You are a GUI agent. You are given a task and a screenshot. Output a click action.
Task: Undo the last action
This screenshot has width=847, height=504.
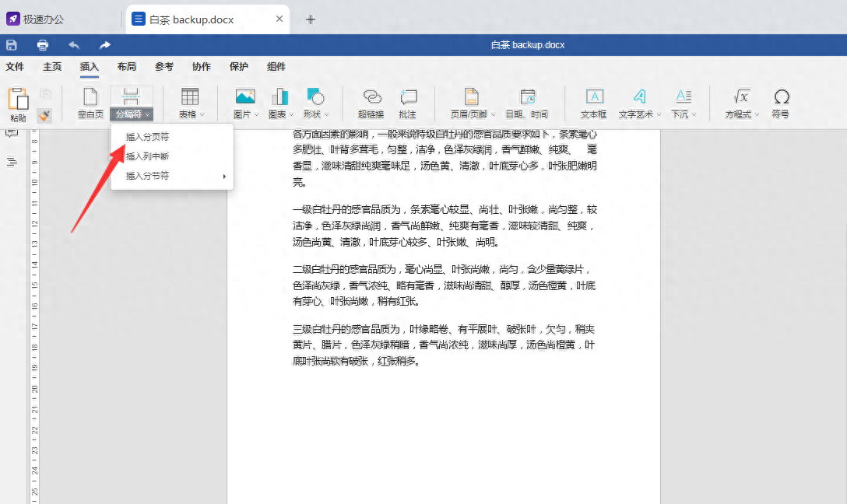coord(74,45)
